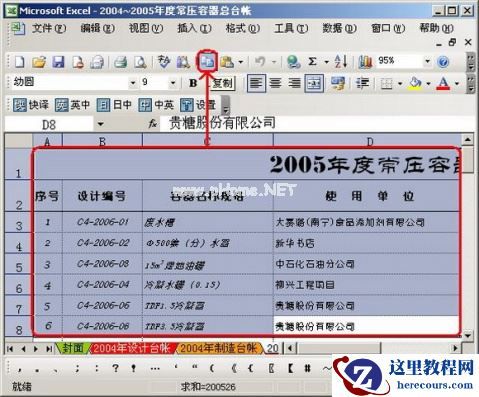
Task: Toggle Bold formatting button
Action: pyautogui.click(x=193, y=83)
